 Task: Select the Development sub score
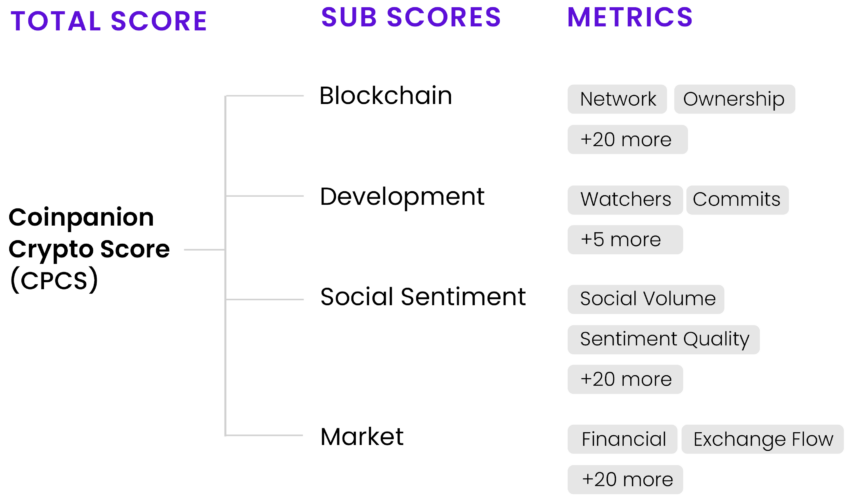402,197
